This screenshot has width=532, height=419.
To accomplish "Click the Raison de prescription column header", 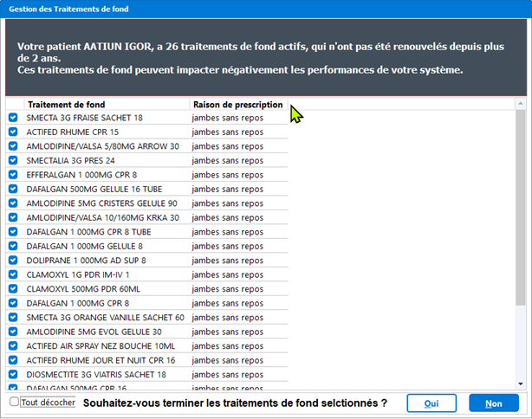I will (x=238, y=105).
